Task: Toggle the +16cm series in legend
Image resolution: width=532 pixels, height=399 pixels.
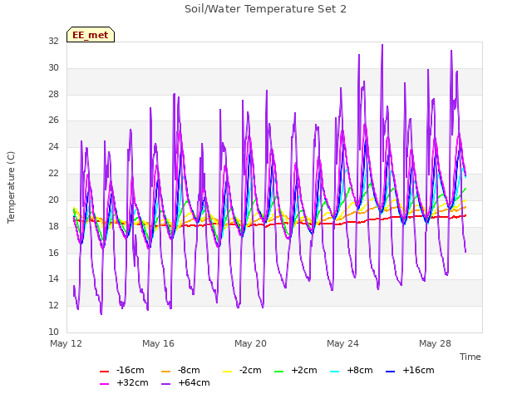Action: point(410,370)
